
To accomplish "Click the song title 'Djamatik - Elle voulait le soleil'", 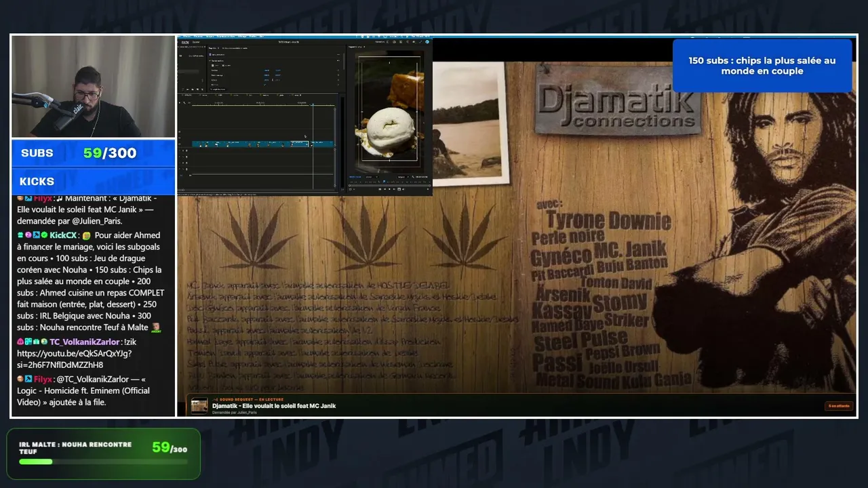I will 274,406.
